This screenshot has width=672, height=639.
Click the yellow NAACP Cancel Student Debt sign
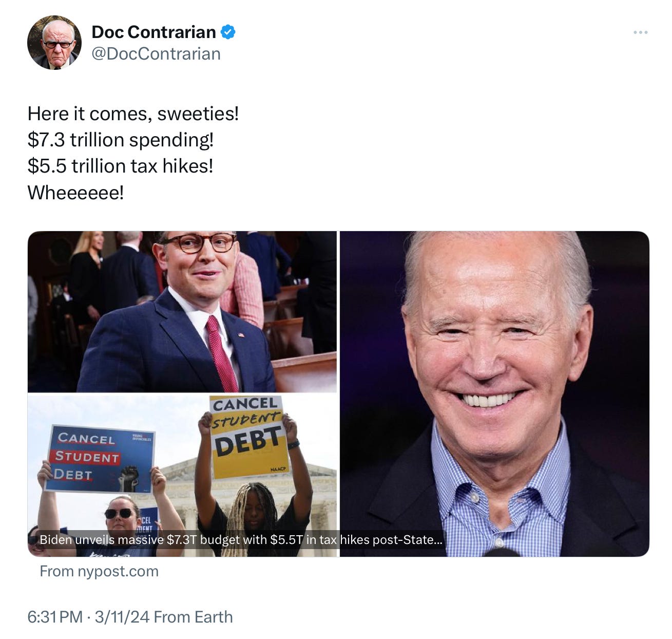tap(248, 436)
